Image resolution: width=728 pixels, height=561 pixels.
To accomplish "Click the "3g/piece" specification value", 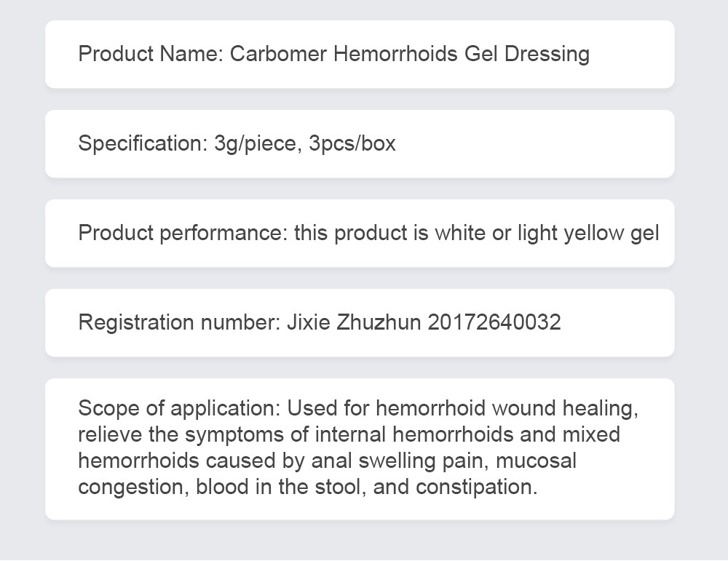I will [255, 143].
